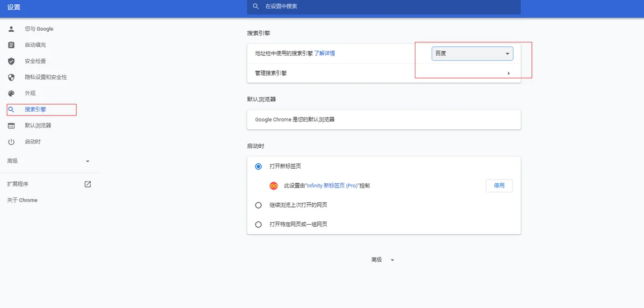Open the 扩展程序 page
Image resolution: width=644 pixels, height=308 pixels.
(x=18, y=184)
